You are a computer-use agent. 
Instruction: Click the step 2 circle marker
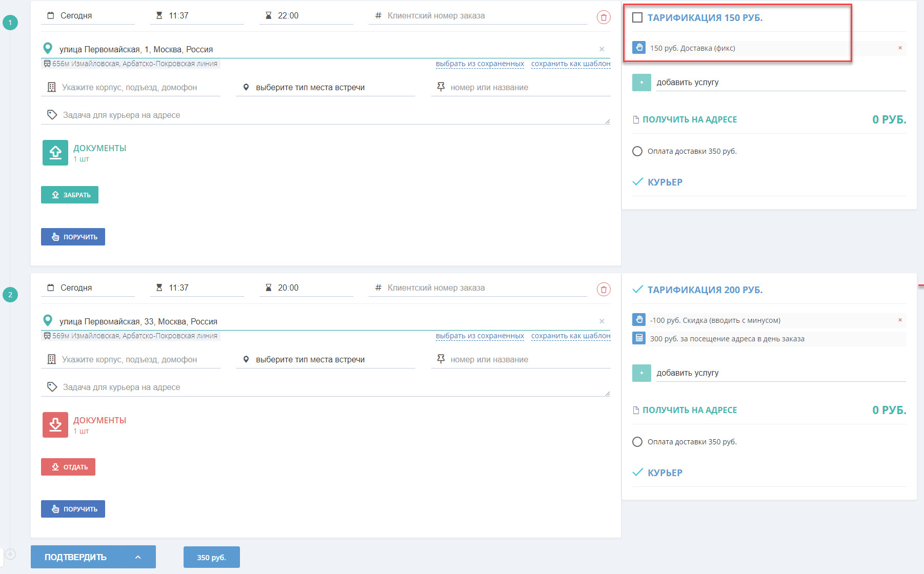[10, 295]
